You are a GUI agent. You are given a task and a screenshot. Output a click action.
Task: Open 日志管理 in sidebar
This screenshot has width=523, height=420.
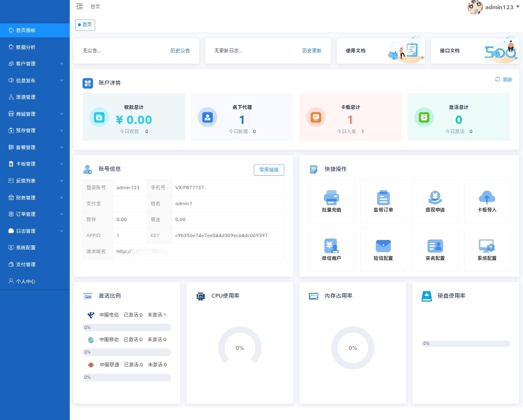tap(35, 231)
